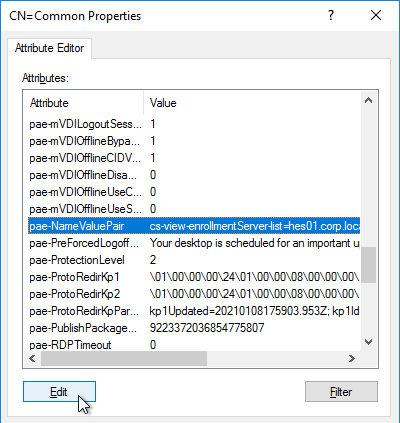This screenshot has width=400, height=423.
Task: Click the help question mark icon
Action: [x=331, y=15]
